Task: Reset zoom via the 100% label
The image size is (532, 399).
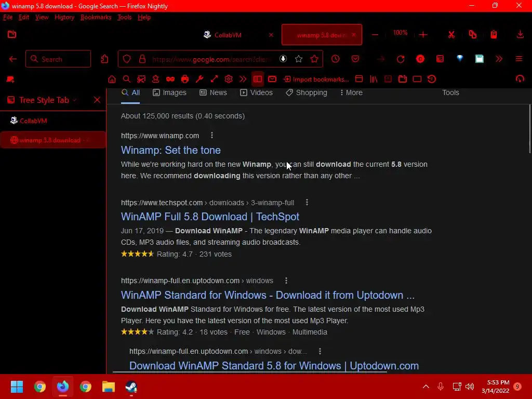Action: 400,33
